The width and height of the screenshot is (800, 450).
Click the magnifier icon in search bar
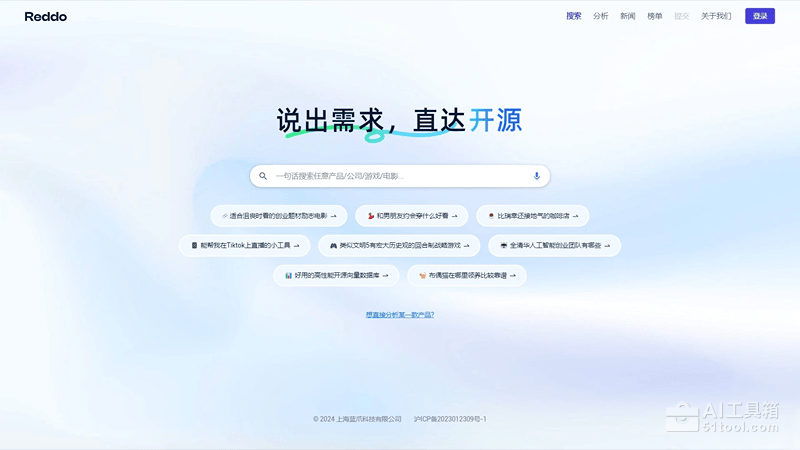(263, 176)
